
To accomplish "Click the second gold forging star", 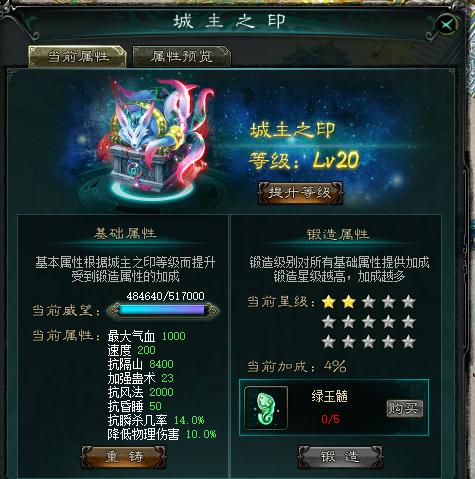I will click(x=349, y=302).
